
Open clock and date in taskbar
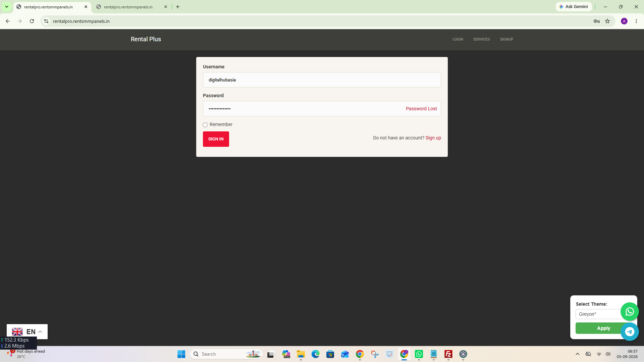pyautogui.click(x=627, y=354)
